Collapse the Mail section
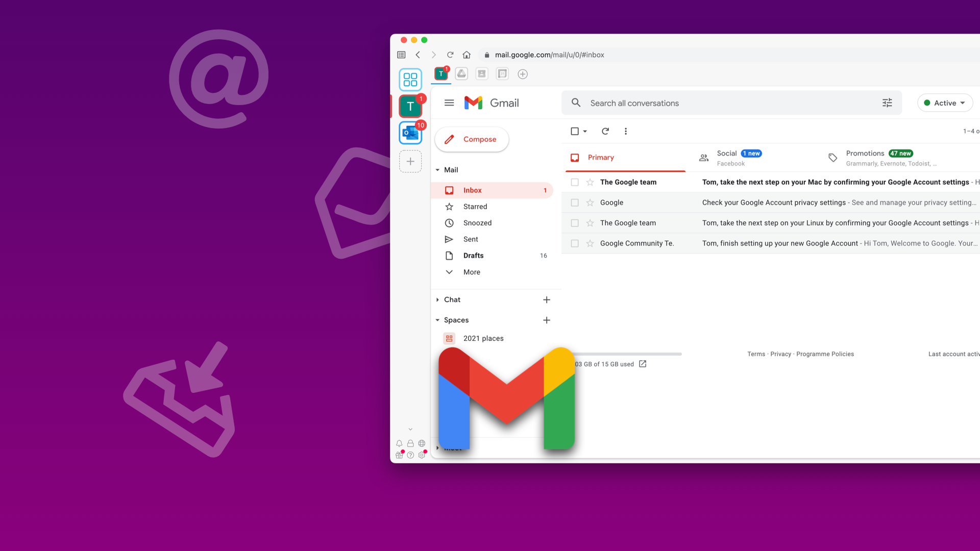980x551 pixels. coord(437,169)
